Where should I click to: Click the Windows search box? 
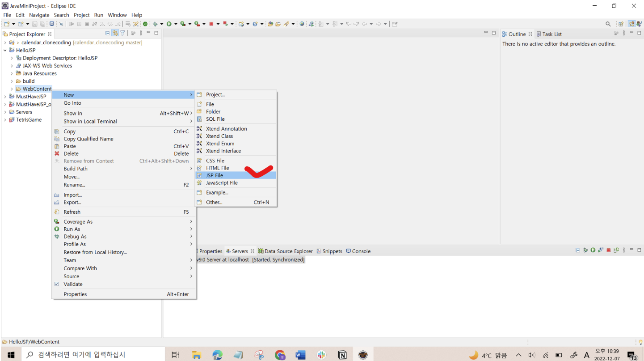pos(93,355)
